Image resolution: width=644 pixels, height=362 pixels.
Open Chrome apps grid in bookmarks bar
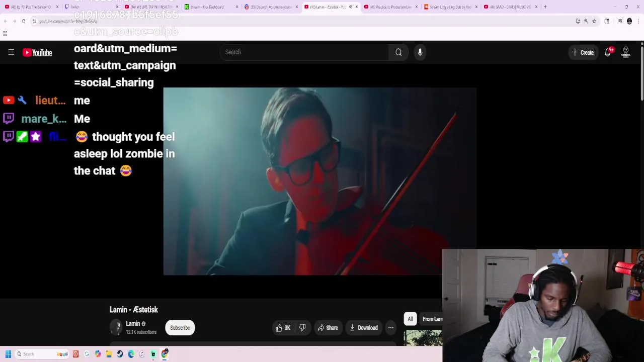5,34
